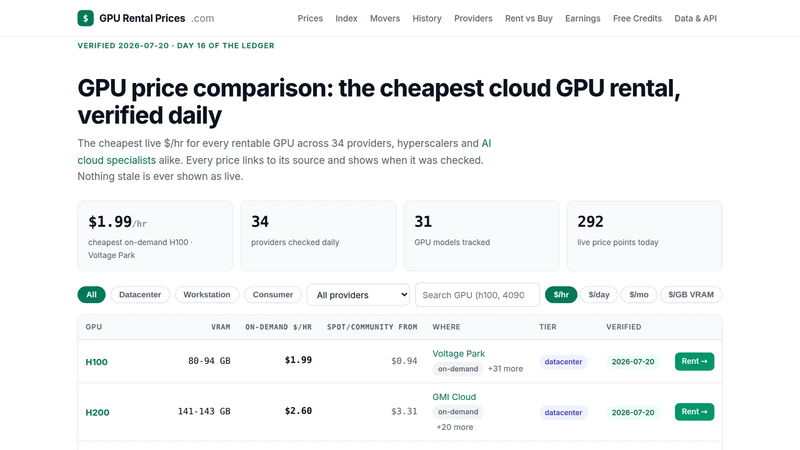This screenshot has height=450, width=800.
Task: Open the Providers nav item
Action: point(473,18)
